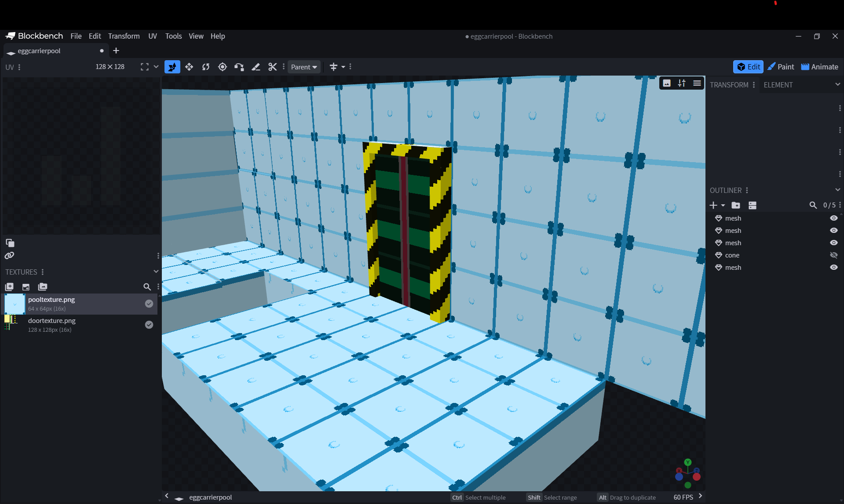Hide the last mesh in Outliner

pos(833,268)
